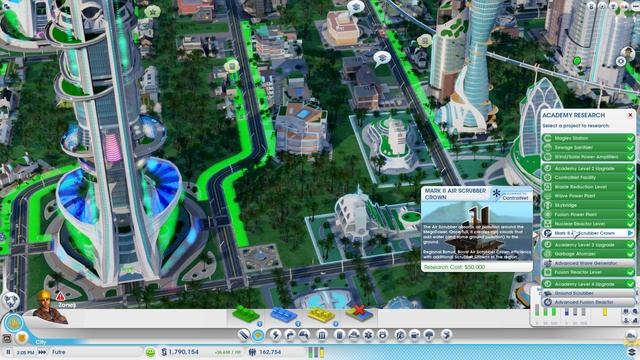Open the data layers stack icon
Viewport: 640px width, 360px height.
pos(631,352)
